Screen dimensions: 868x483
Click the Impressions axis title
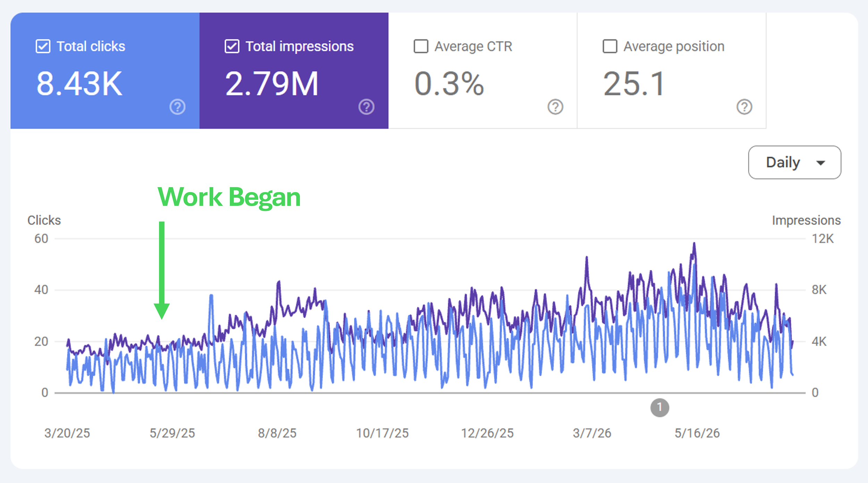(x=806, y=220)
